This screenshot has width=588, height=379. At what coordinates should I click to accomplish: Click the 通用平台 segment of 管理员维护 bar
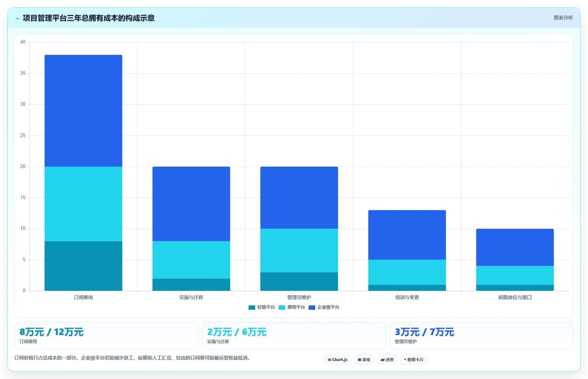click(x=299, y=250)
